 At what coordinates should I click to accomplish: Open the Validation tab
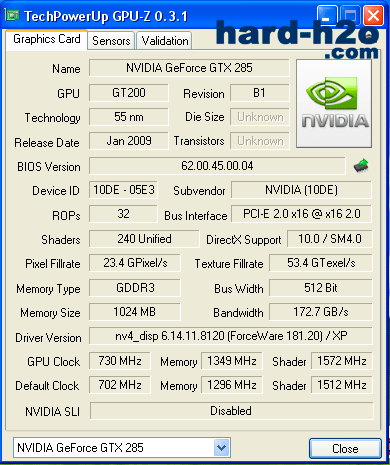click(164, 41)
